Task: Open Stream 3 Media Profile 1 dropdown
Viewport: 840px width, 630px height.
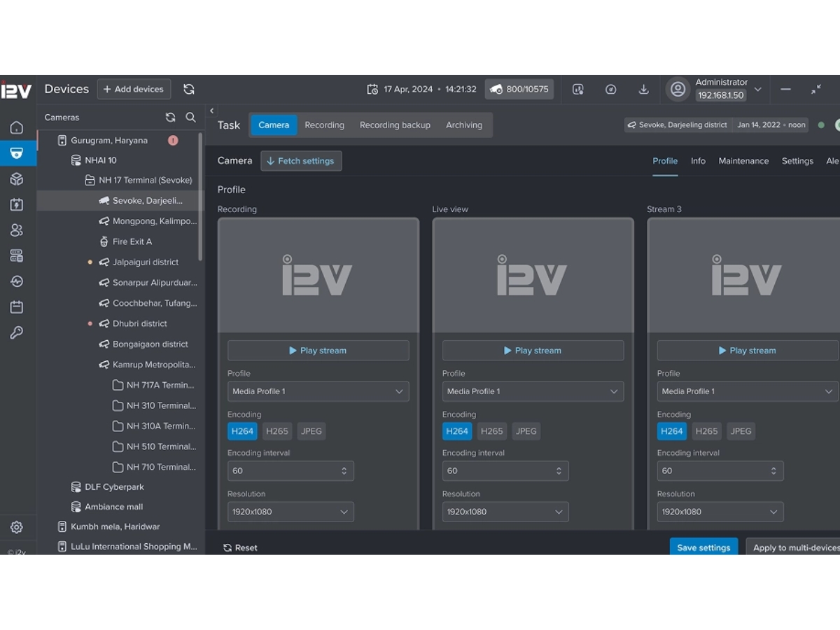Action: (x=748, y=391)
